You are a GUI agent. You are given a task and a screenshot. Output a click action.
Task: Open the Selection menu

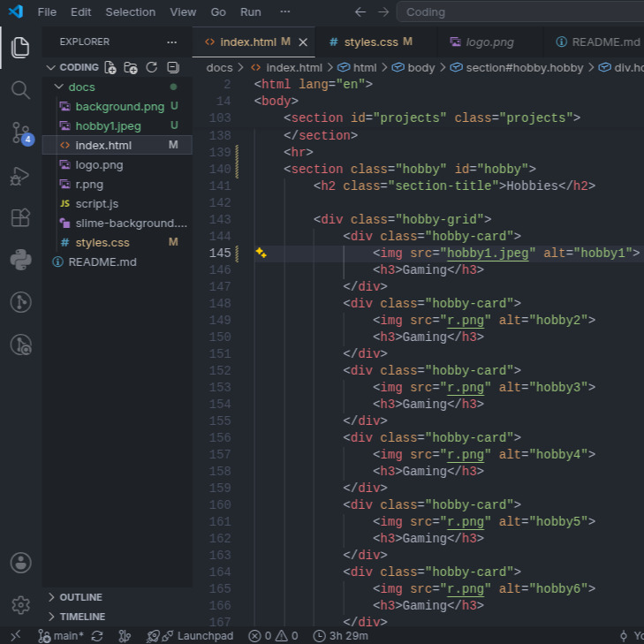coord(130,11)
